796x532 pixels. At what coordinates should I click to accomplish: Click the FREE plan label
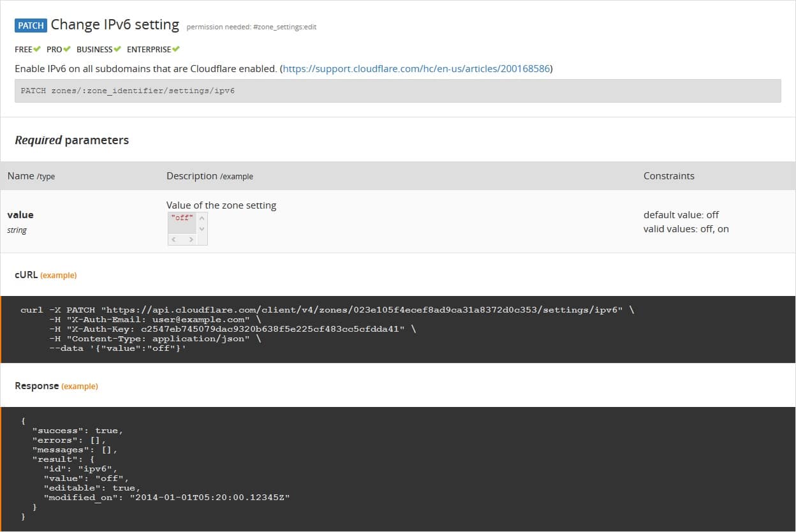pos(24,49)
